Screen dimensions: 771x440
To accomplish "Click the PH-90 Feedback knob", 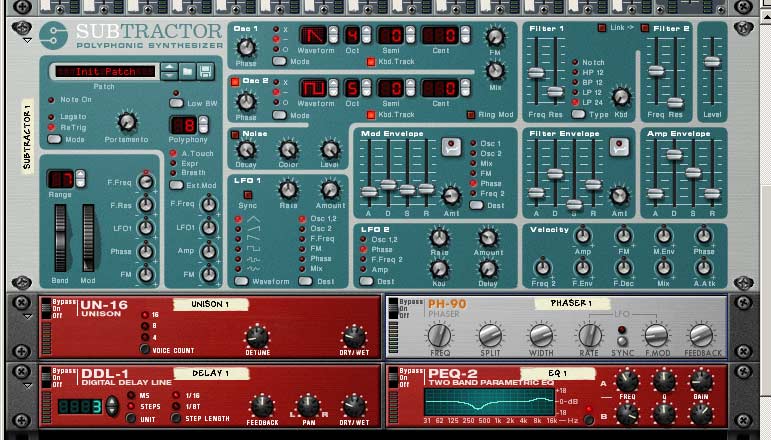I will tap(702, 336).
